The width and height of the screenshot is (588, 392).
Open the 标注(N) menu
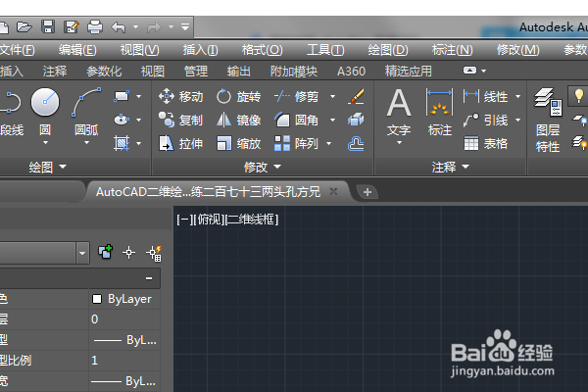coord(452,50)
